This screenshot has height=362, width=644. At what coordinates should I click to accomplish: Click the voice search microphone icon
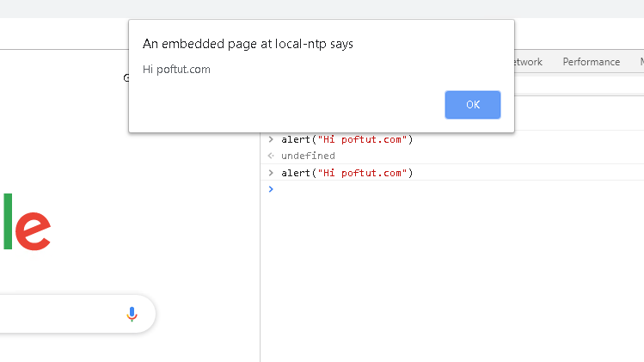coord(132,314)
